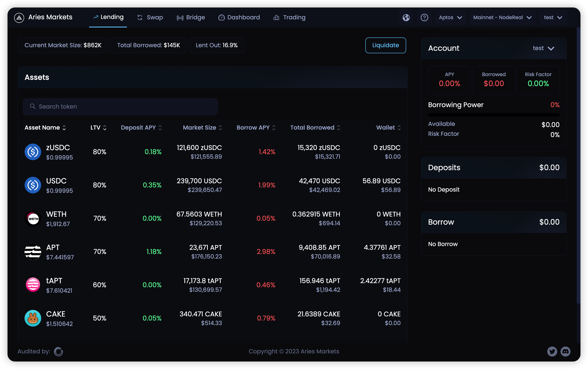
Task: Click the Borrowing Power progress bar
Action: (x=494, y=115)
